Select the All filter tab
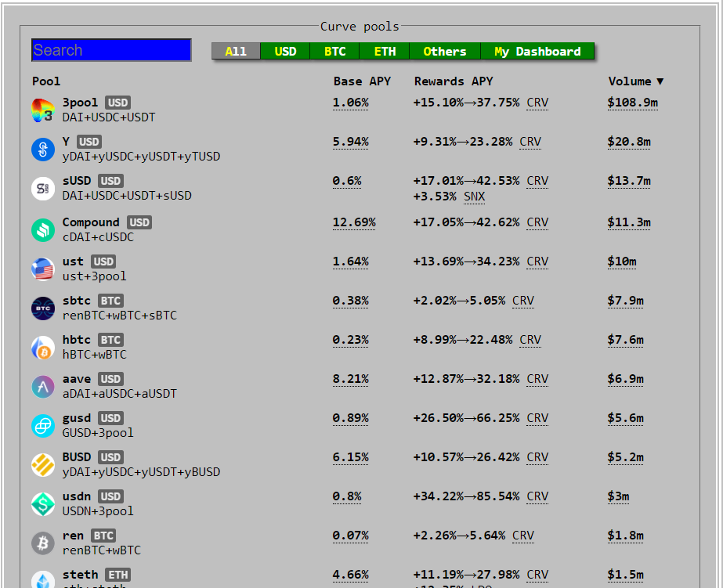The image size is (723, 588). tap(236, 51)
